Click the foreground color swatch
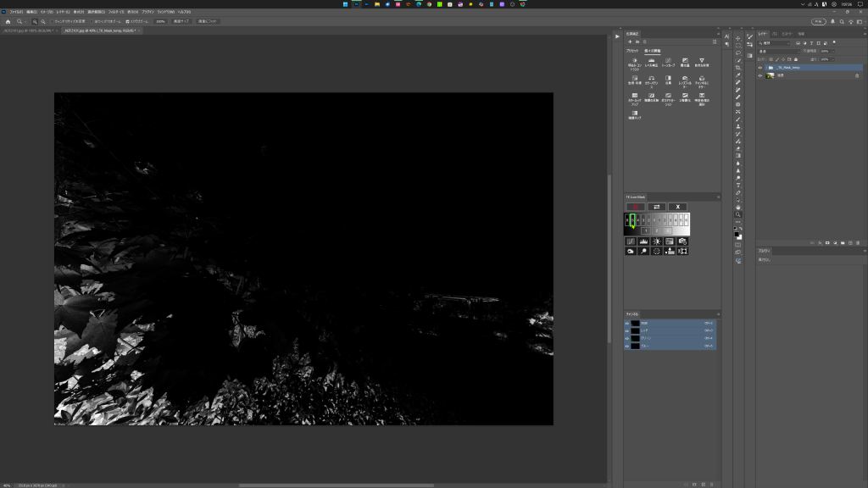Screen dimensions: 868x488 point(737,232)
